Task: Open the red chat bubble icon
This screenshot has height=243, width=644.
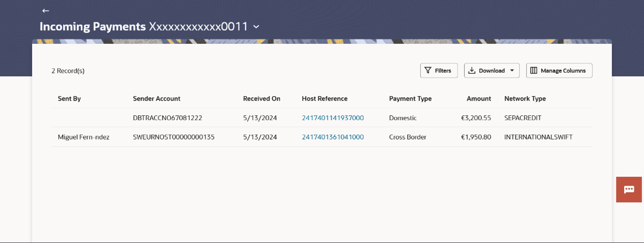Action: [x=629, y=190]
